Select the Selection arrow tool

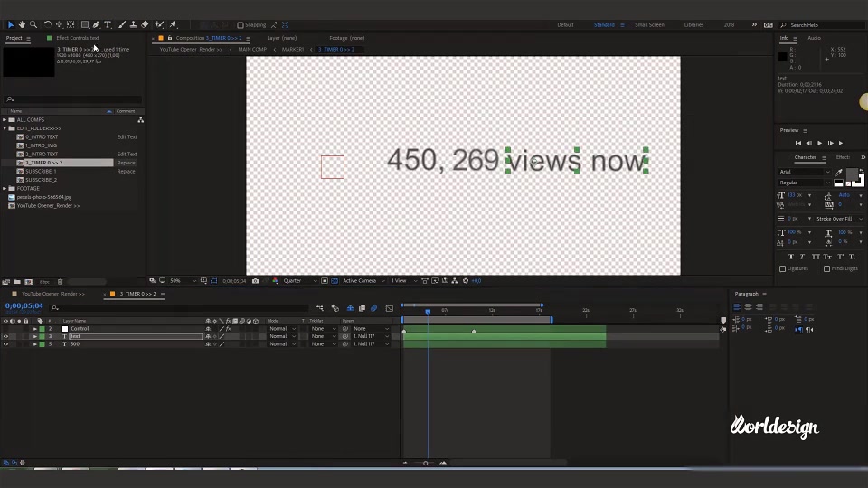point(11,25)
